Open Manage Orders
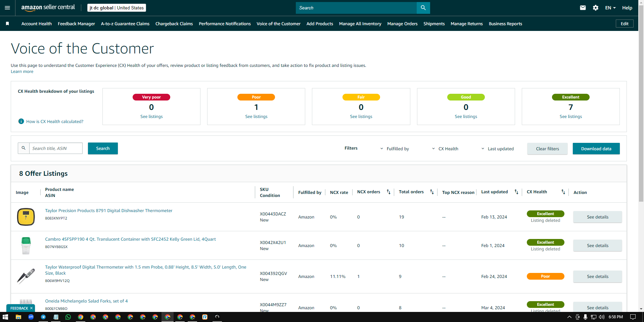 402,24
